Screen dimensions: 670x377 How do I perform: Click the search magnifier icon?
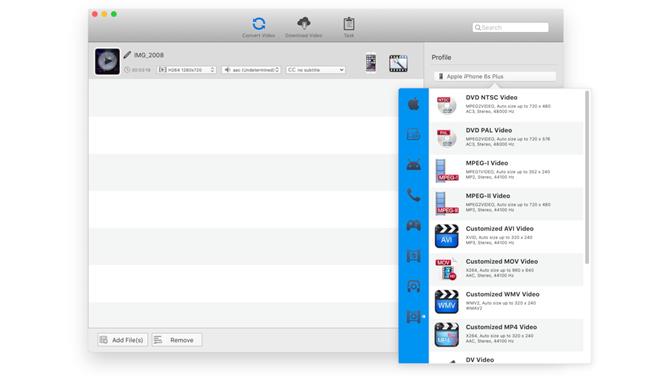click(478, 27)
